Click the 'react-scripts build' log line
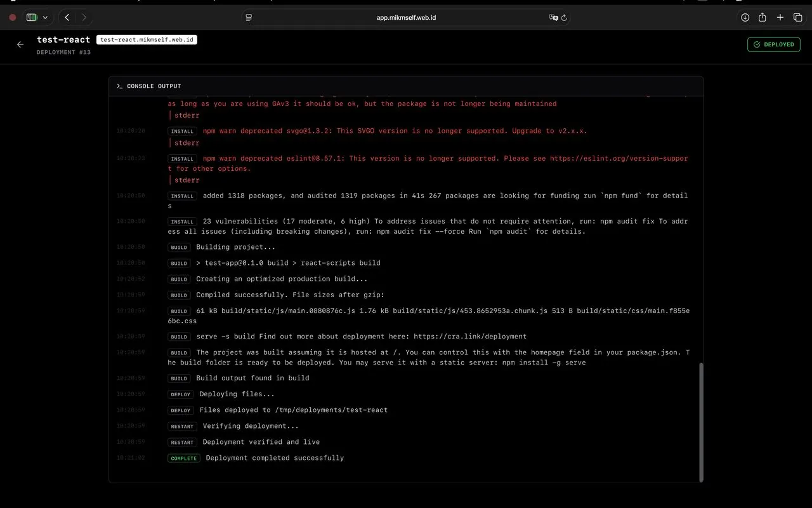 [x=288, y=263]
